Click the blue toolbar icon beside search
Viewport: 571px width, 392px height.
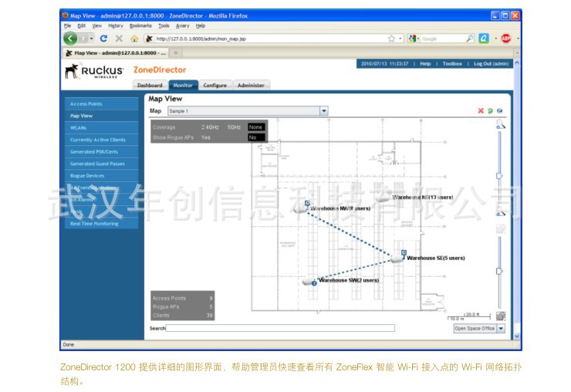[x=484, y=39]
